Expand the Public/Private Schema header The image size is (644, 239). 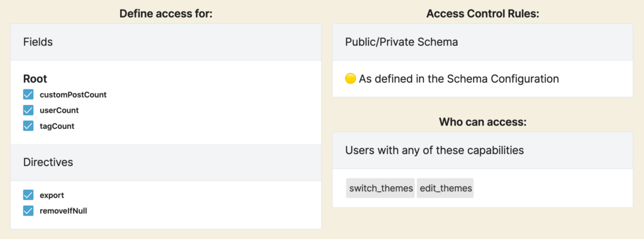tap(482, 42)
